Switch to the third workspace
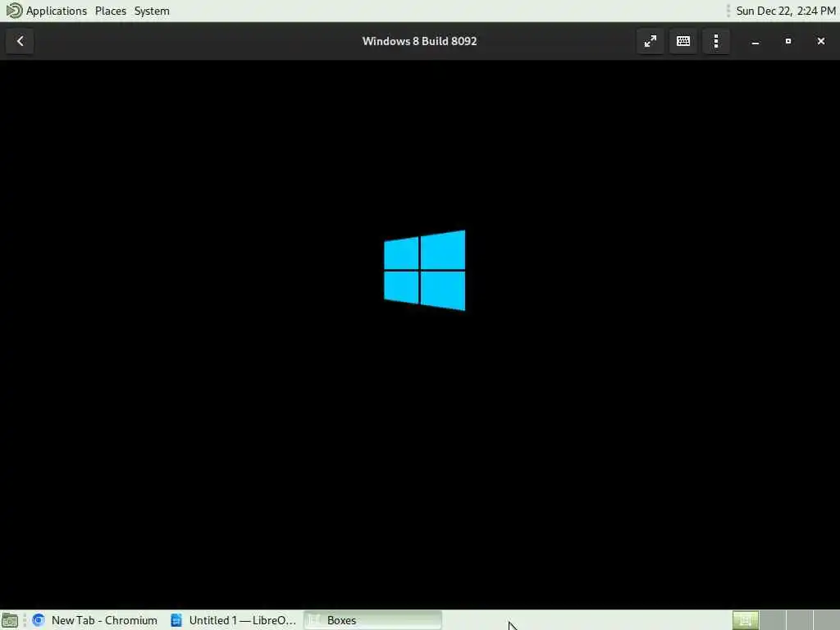 (799, 620)
